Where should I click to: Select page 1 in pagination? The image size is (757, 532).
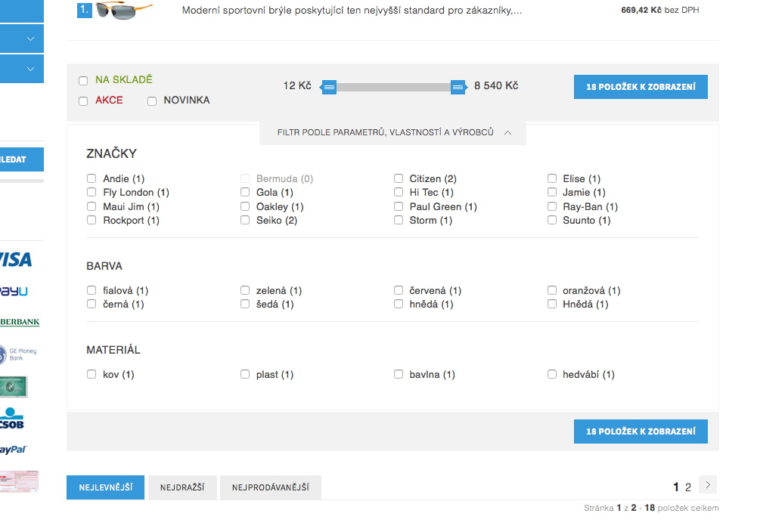[x=676, y=487]
